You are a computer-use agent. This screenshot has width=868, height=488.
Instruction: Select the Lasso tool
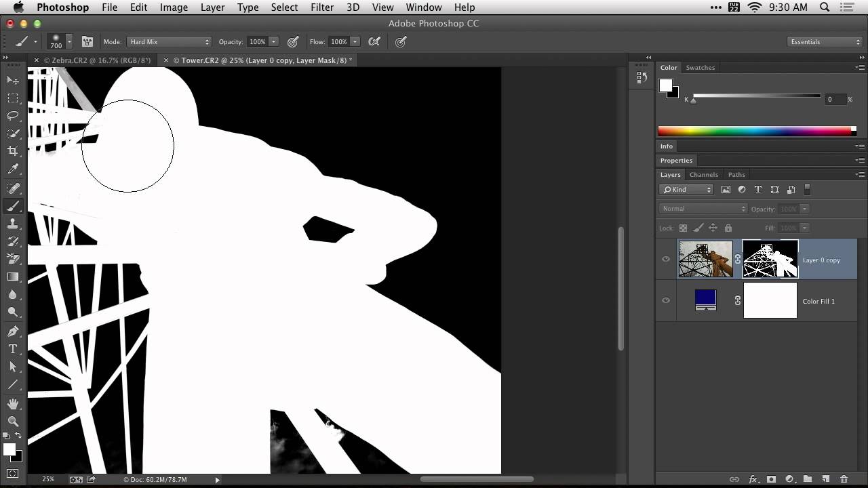pos(13,116)
